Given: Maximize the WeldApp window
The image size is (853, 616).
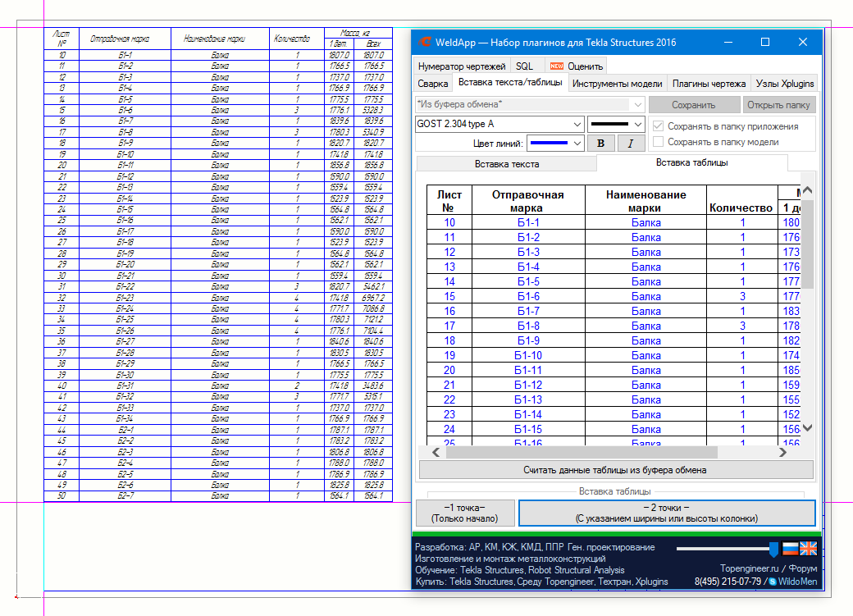Looking at the screenshot, I should click(x=764, y=42).
